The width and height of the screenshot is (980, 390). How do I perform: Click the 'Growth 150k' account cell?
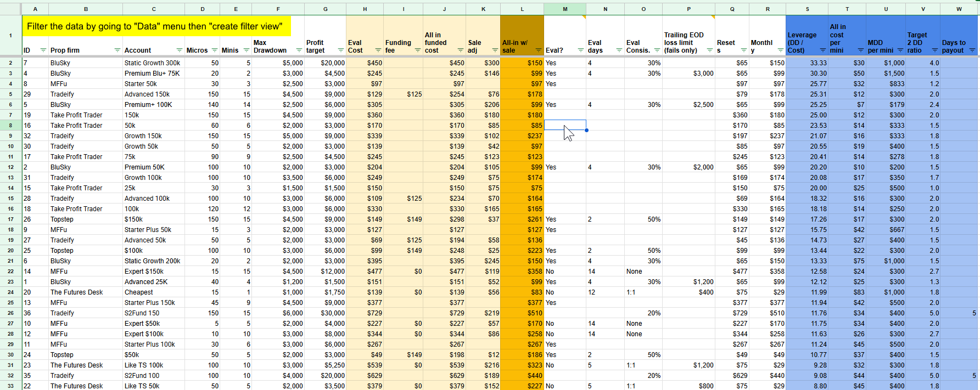pos(154,135)
